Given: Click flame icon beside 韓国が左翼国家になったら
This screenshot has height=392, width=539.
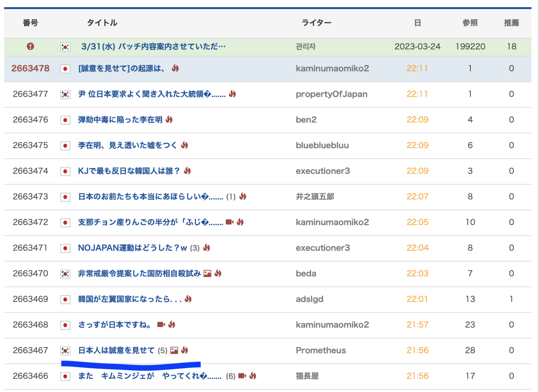Looking at the screenshot, I should 188,299.
